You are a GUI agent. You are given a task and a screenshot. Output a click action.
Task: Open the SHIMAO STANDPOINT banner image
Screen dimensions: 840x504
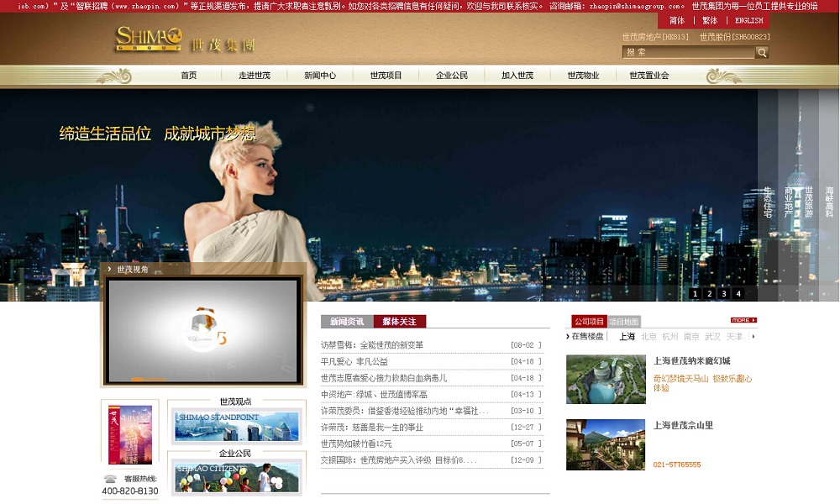coord(237,426)
